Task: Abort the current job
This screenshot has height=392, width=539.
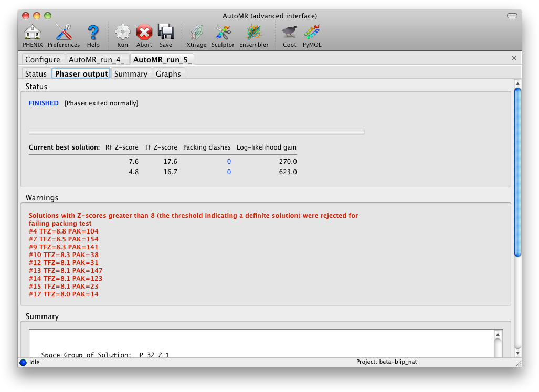Action: pyautogui.click(x=144, y=33)
